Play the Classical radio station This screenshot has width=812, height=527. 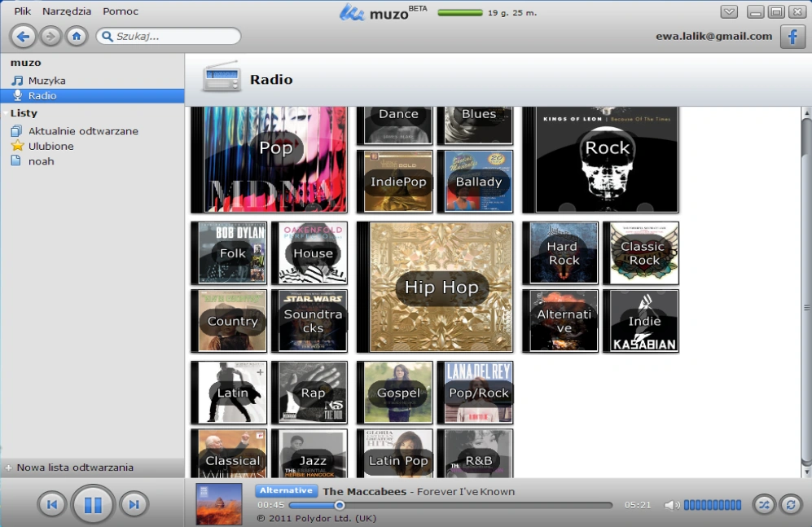(x=228, y=454)
